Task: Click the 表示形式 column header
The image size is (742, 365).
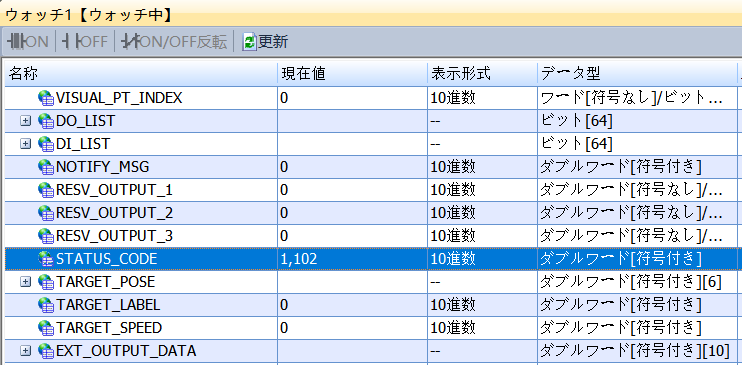Action: click(482, 74)
